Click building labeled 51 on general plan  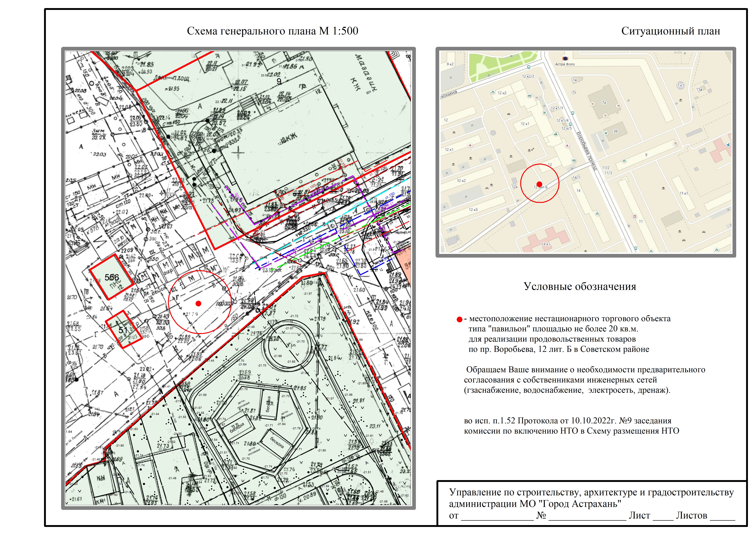pos(123,329)
